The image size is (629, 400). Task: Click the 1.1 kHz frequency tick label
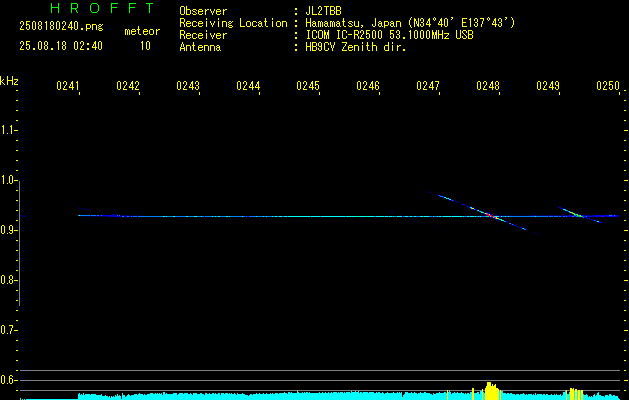point(8,130)
